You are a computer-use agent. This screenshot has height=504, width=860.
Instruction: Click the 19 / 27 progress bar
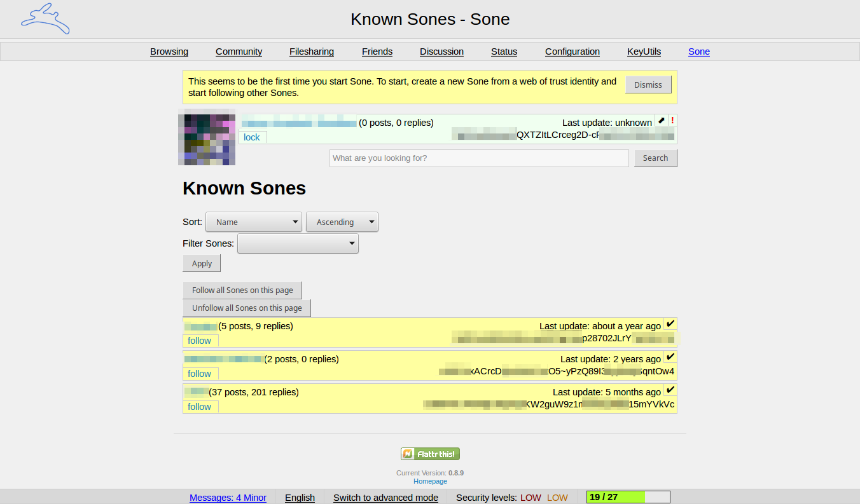click(x=628, y=497)
